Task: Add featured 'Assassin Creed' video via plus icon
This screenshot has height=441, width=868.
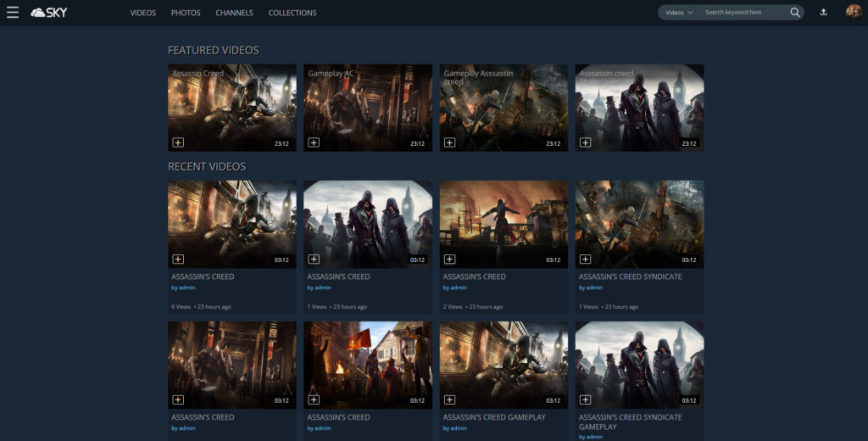Action: click(x=178, y=143)
